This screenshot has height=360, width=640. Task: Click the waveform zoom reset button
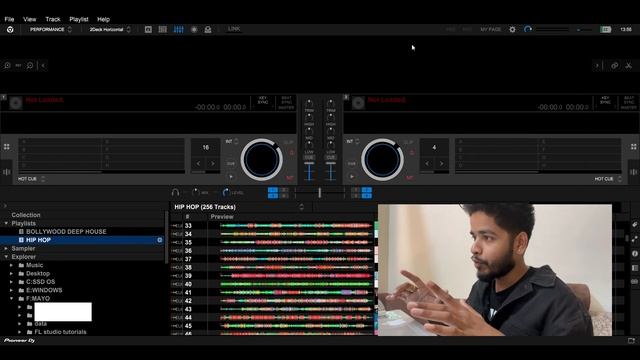pyautogui.click(x=18, y=65)
